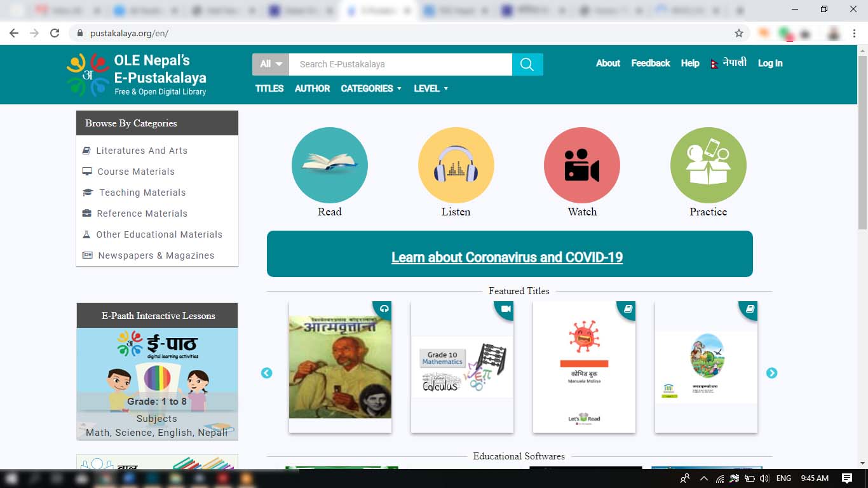Click next arrow of Featured Titles carousel
This screenshot has width=868, height=488.
click(771, 373)
